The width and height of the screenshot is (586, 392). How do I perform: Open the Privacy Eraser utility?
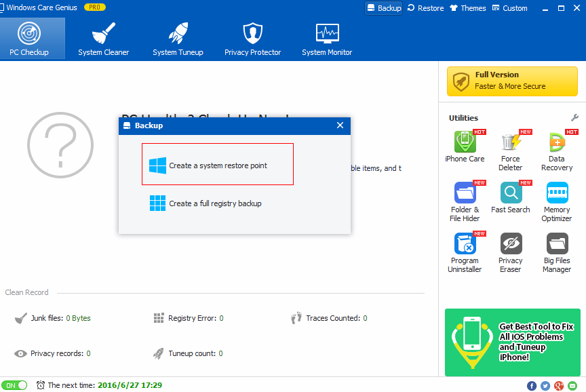[511, 252]
